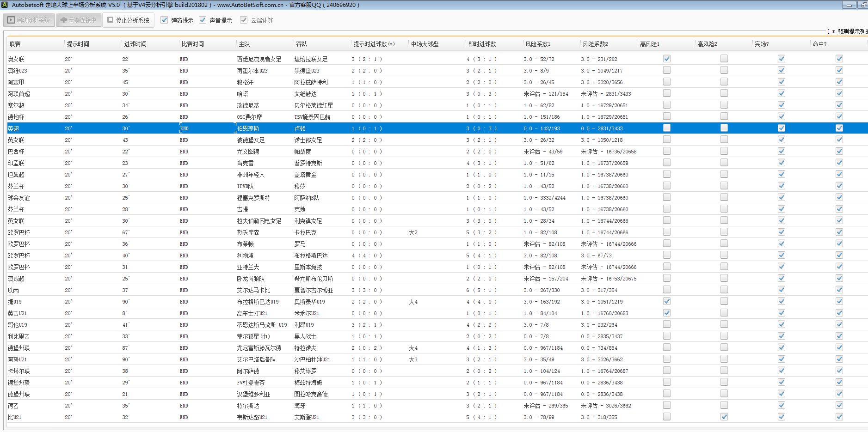The width and height of the screenshot is (868, 432).
Task: Toggle 完场 checkbox in 利物浦 row
Action: [781, 256]
